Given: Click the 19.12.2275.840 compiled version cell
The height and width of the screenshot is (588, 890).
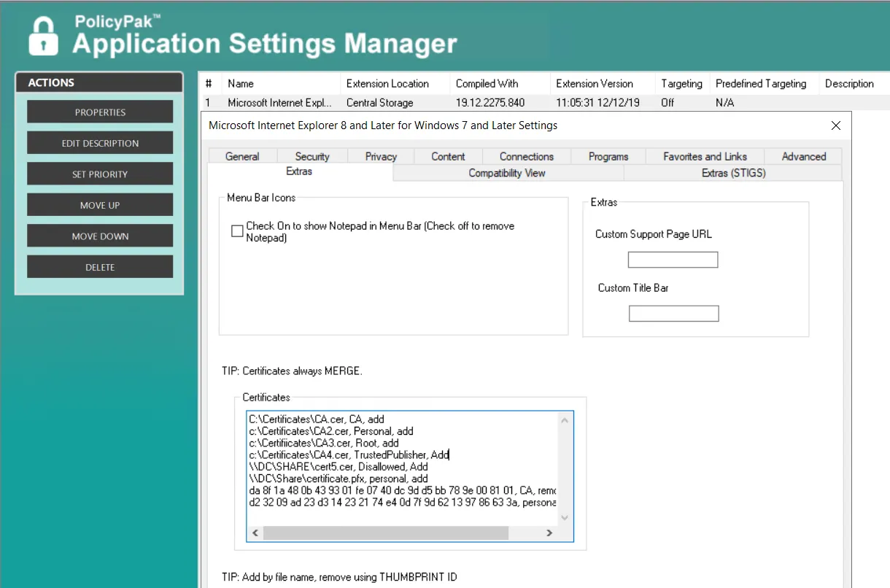Looking at the screenshot, I should pos(490,103).
